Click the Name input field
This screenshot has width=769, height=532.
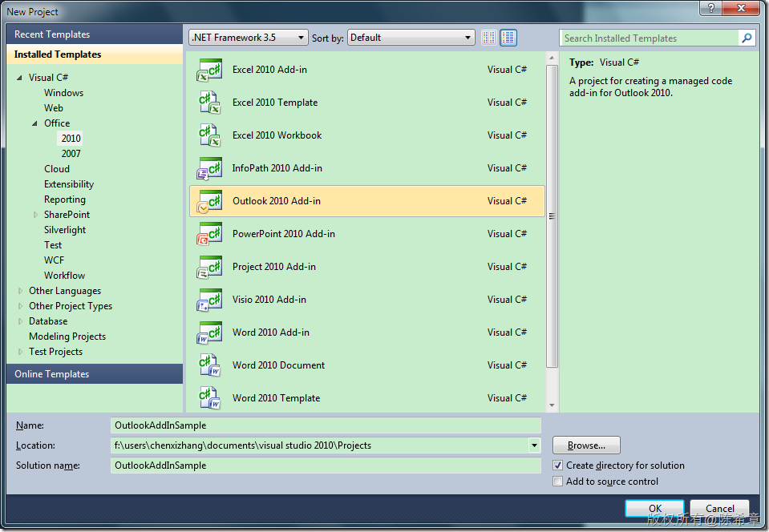(x=326, y=425)
